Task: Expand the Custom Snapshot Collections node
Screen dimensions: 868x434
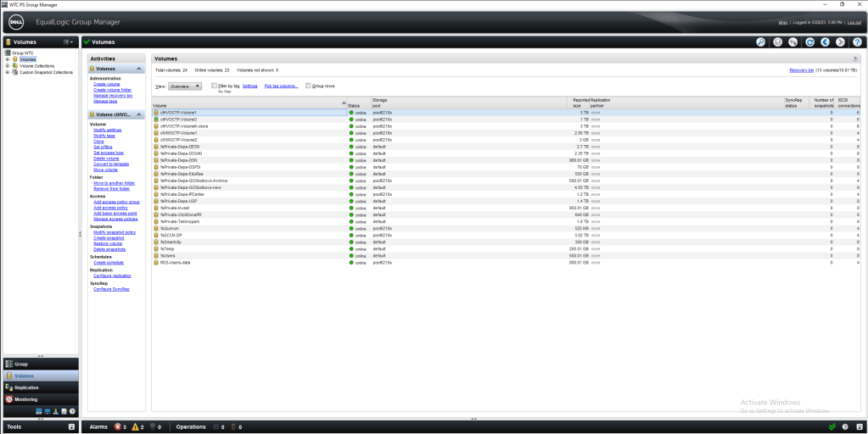Action: click(7, 72)
